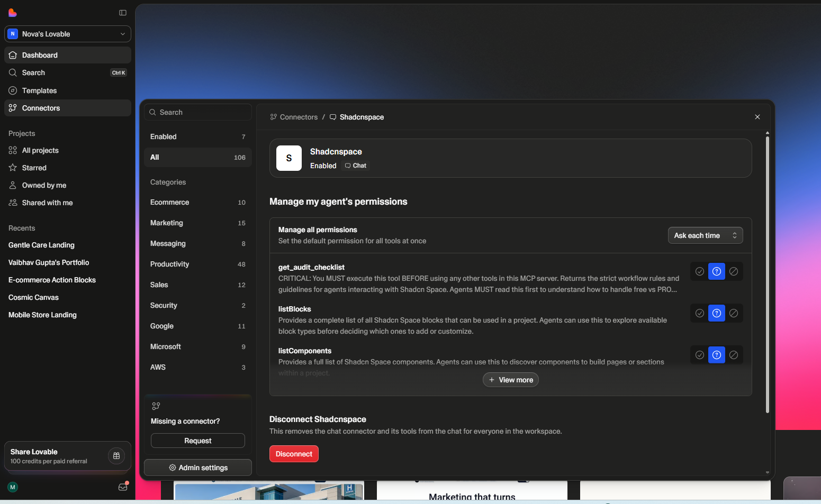Open Admin settings
Screen dimensions: 821x504
198,468
